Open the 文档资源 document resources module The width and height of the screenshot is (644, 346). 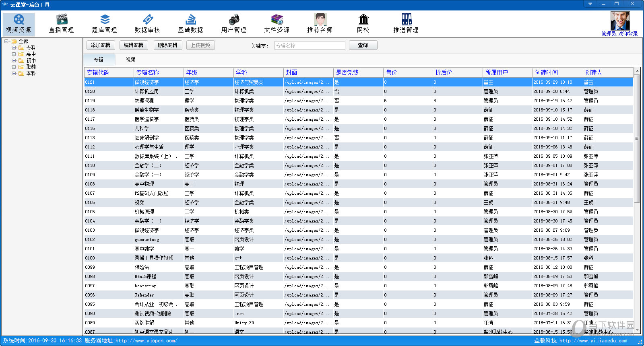[x=277, y=24]
